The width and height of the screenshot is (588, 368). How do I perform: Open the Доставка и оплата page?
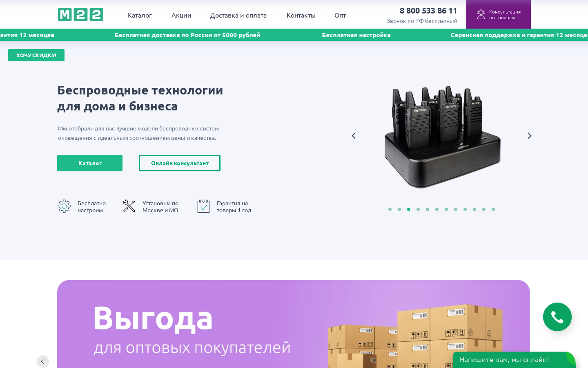point(238,15)
